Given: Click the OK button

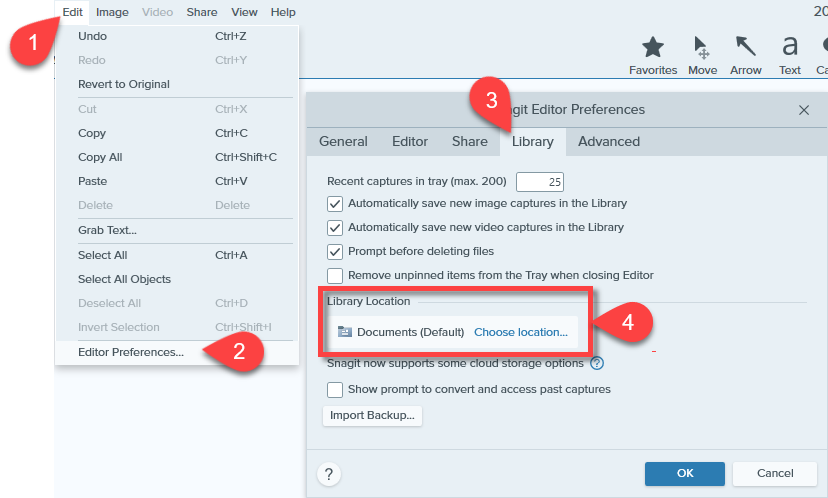Looking at the screenshot, I should [x=684, y=473].
